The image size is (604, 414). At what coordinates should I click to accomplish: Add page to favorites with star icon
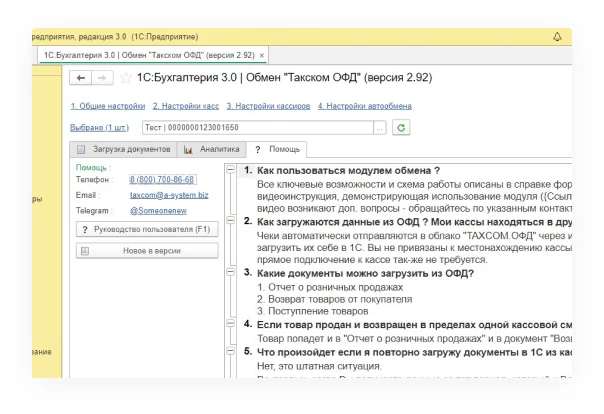point(126,78)
